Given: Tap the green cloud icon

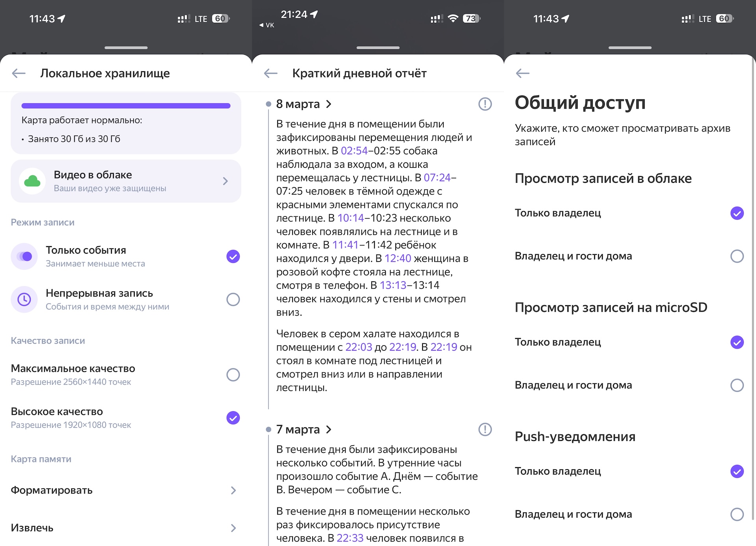Looking at the screenshot, I should pyautogui.click(x=32, y=181).
